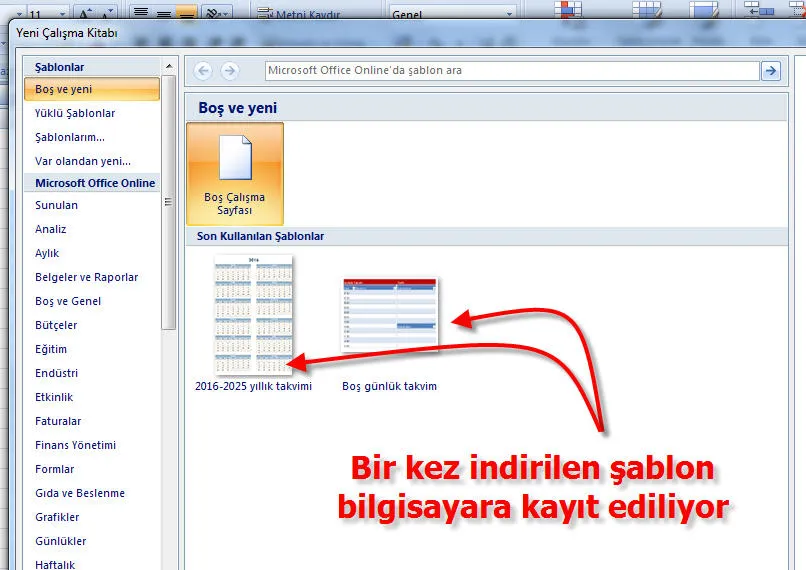The height and width of the screenshot is (570, 806).
Task: Open Yüklü Şablonlar category
Action: click(75, 113)
